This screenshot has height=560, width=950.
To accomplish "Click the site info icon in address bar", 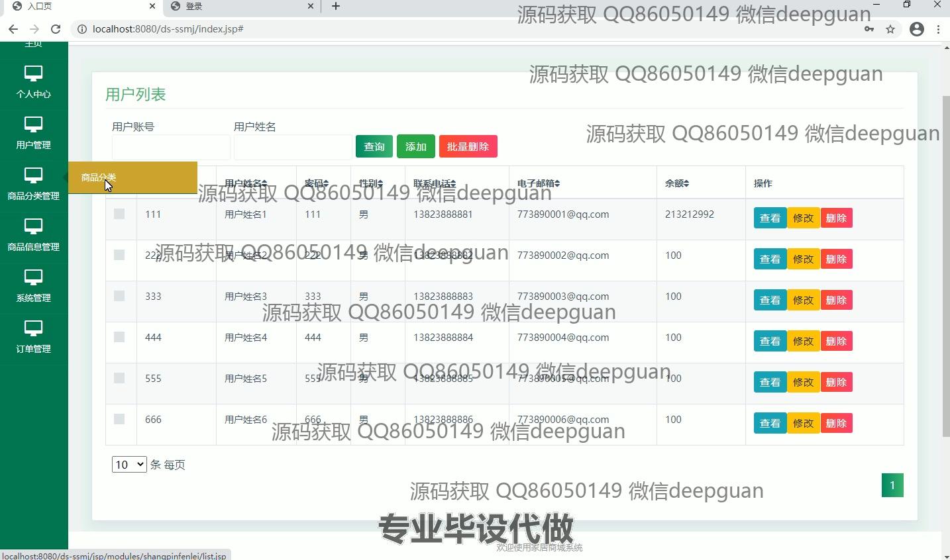I will click(x=81, y=29).
